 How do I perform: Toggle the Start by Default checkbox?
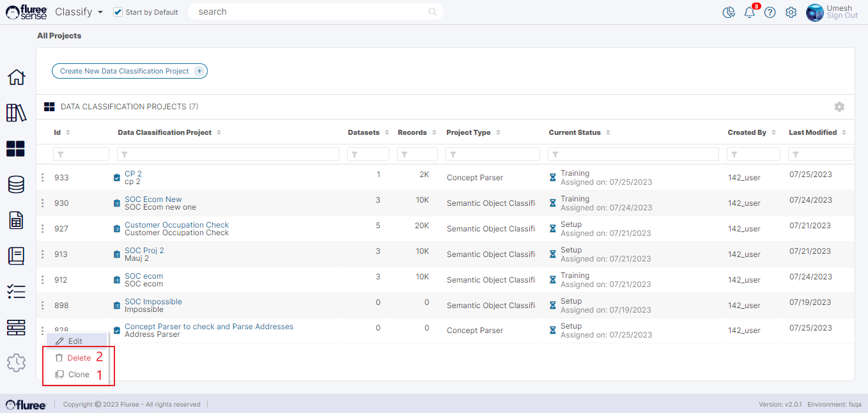[118, 12]
